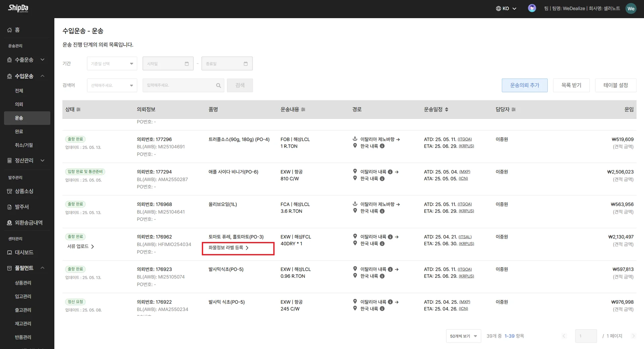Open the 기준일 선택 dropdown

click(112, 64)
